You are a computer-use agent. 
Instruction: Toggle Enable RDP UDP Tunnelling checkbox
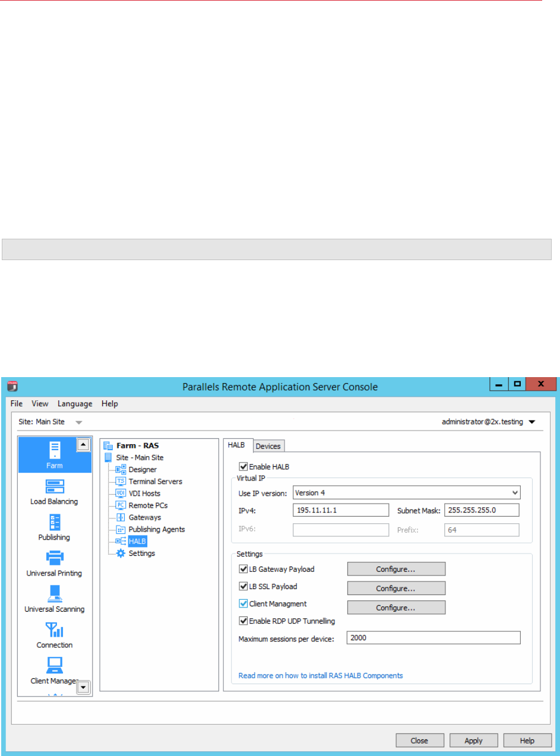[243, 621]
